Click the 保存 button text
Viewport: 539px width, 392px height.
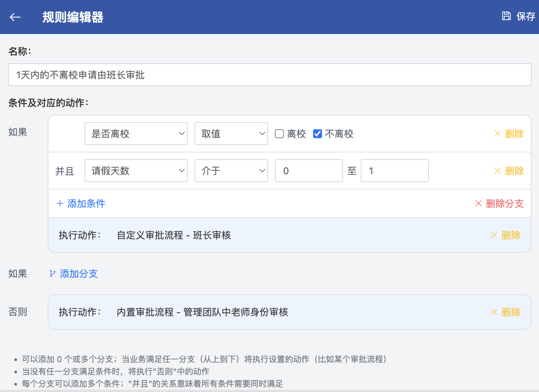(526, 16)
